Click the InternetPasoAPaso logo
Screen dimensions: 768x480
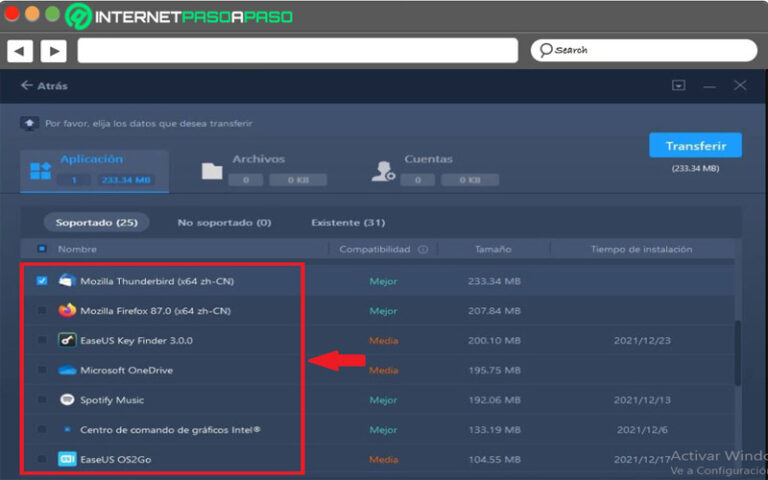click(x=179, y=17)
